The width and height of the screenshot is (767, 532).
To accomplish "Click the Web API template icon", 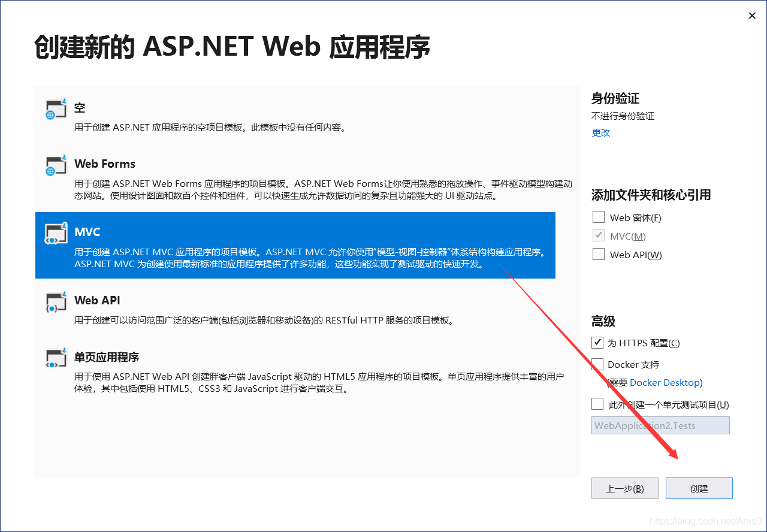I will tap(56, 302).
